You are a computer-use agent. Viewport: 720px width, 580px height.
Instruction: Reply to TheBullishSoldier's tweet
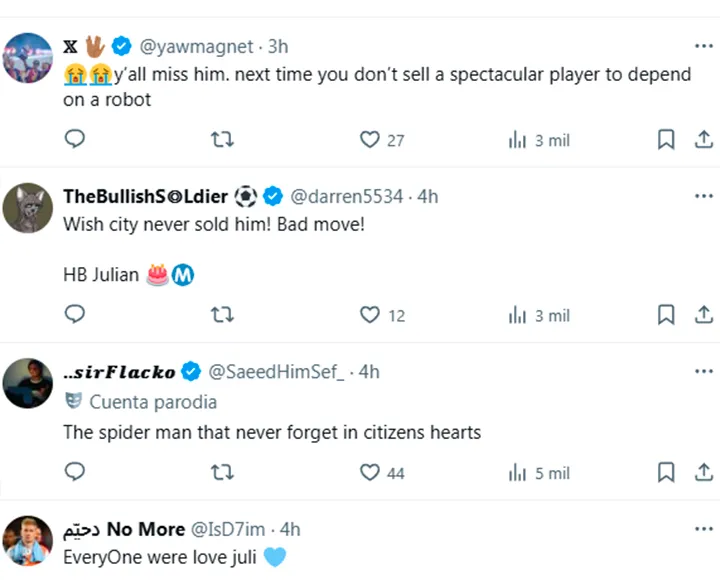[x=75, y=314]
